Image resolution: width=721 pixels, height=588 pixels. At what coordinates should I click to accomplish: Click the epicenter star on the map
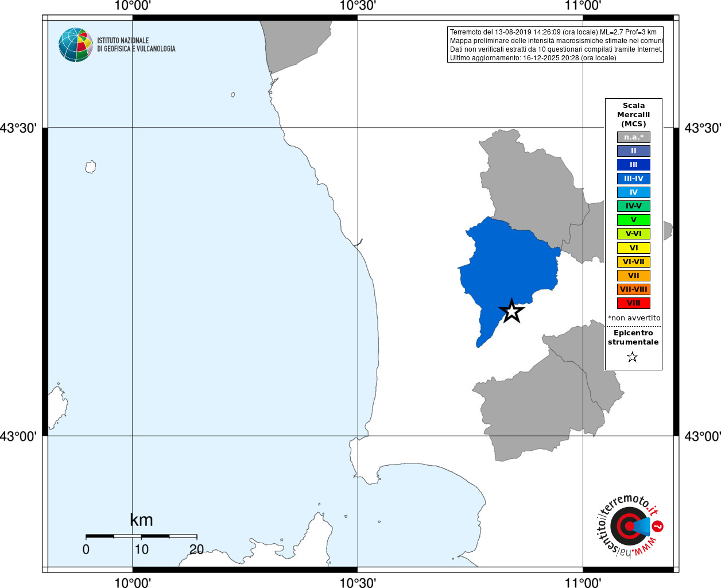(511, 311)
